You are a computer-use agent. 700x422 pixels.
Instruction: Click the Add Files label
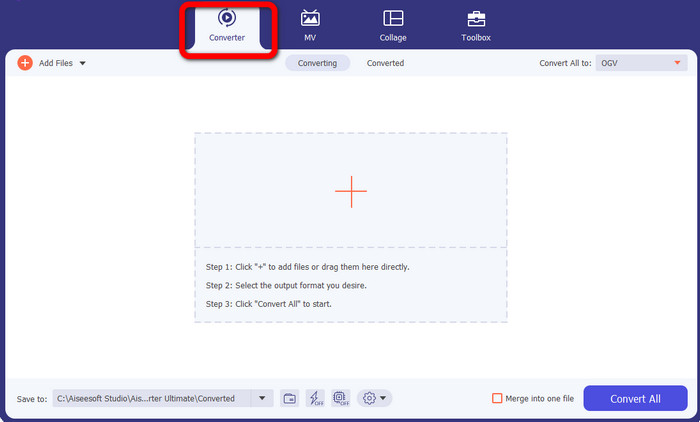tap(56, 63)
